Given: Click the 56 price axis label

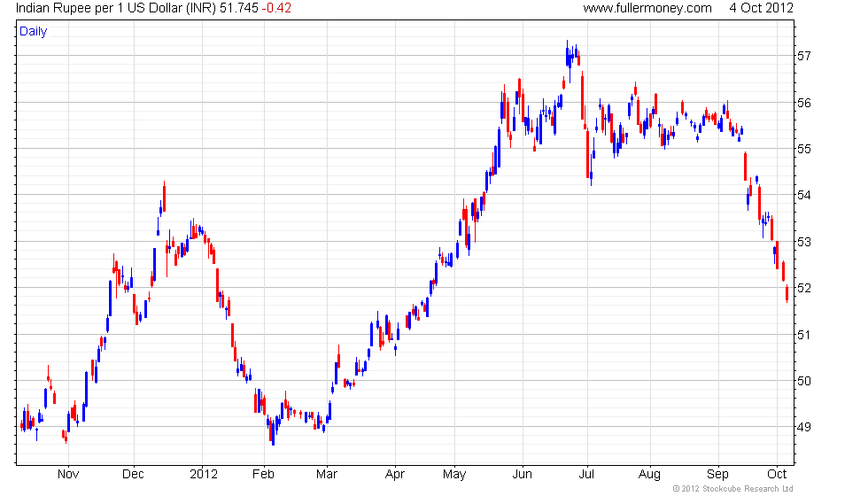Looking at the screenshot, I should pyautogui.click(x=804, y=103).
